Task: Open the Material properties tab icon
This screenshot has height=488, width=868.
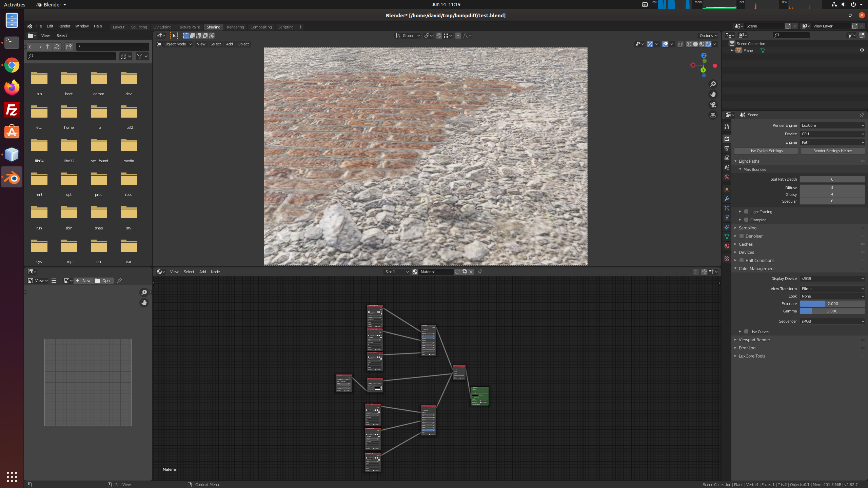Action: click(x=727, y=246)
